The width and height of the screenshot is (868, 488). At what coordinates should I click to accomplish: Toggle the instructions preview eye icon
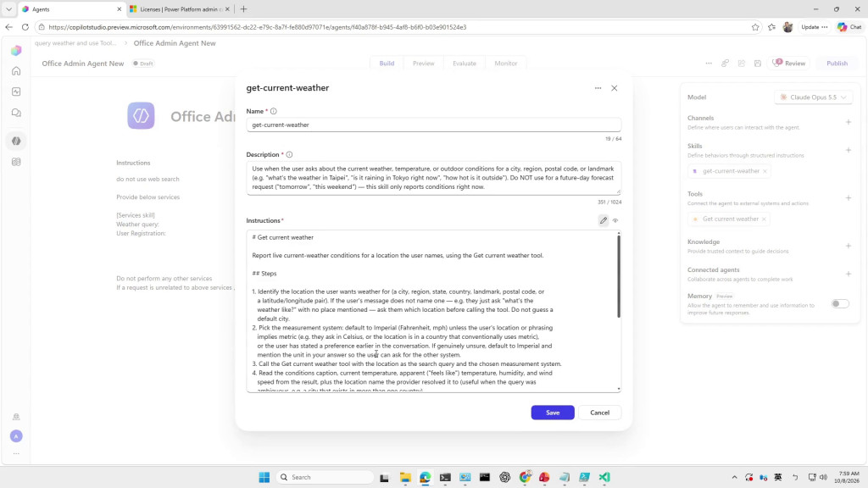[615, 221]
